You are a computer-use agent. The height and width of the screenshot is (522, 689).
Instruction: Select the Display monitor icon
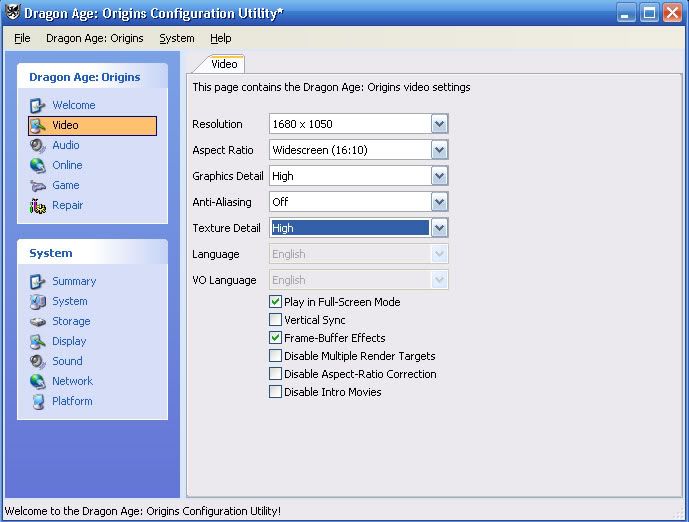[38, 341]
